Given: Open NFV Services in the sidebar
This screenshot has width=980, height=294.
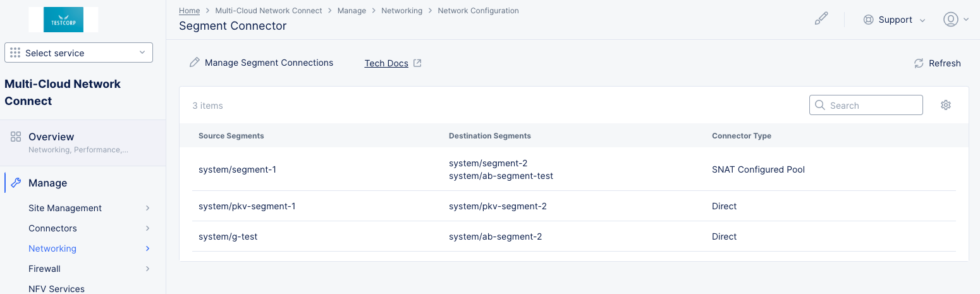Looking at the screenshot, I should click(x=56, y=288).
